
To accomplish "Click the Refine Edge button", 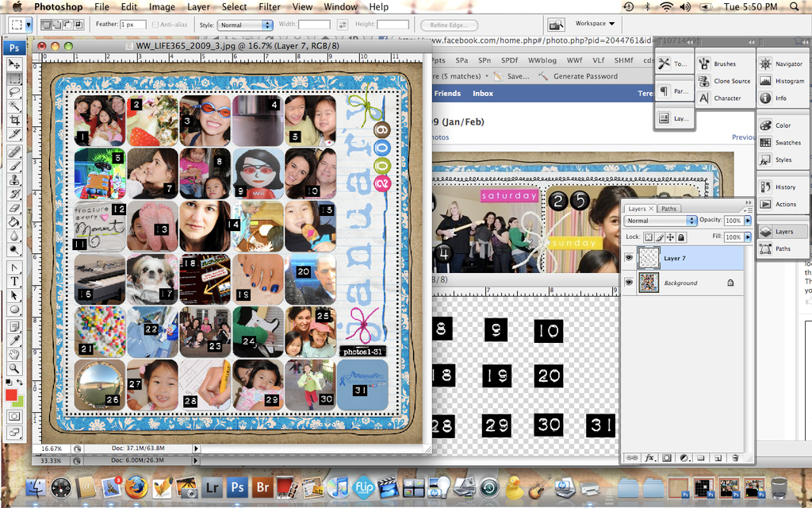I will tap(449, 25).
